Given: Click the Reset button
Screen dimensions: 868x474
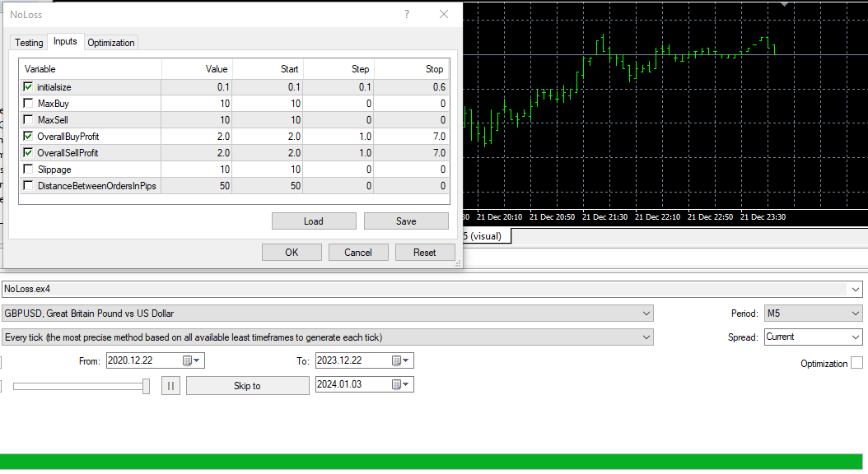Looking at the screenshot, I should (425, 252).
